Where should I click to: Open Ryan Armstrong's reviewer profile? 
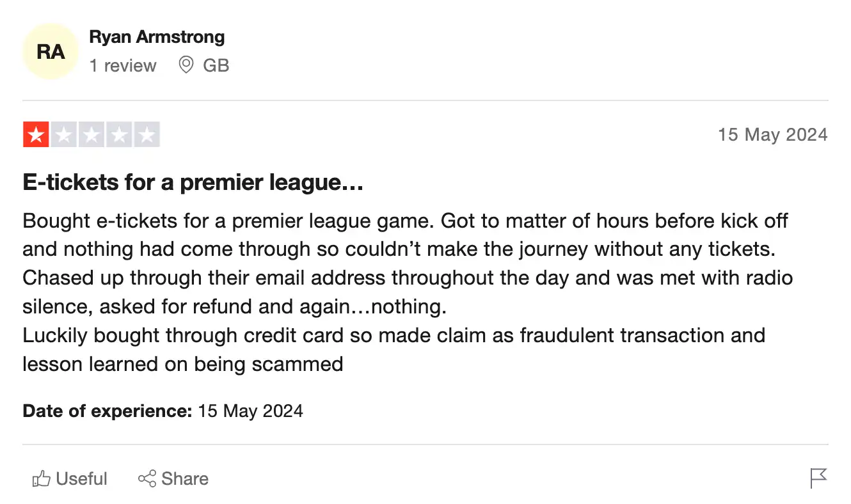click(x=157, y=36)
